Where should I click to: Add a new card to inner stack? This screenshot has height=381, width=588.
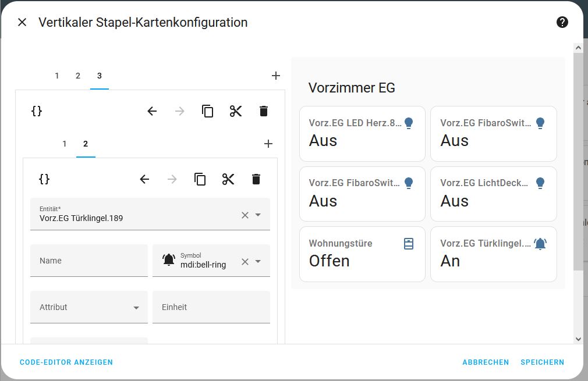pyautogui.click(x=268, y=144)
